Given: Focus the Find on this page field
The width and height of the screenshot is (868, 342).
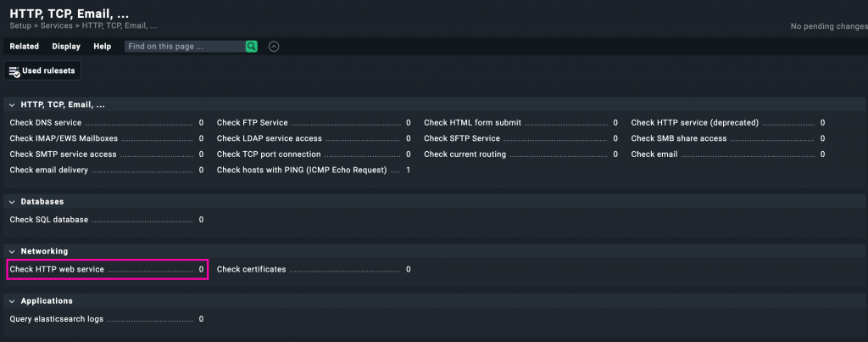Looking at the screenshot, I should coord(185,46).
